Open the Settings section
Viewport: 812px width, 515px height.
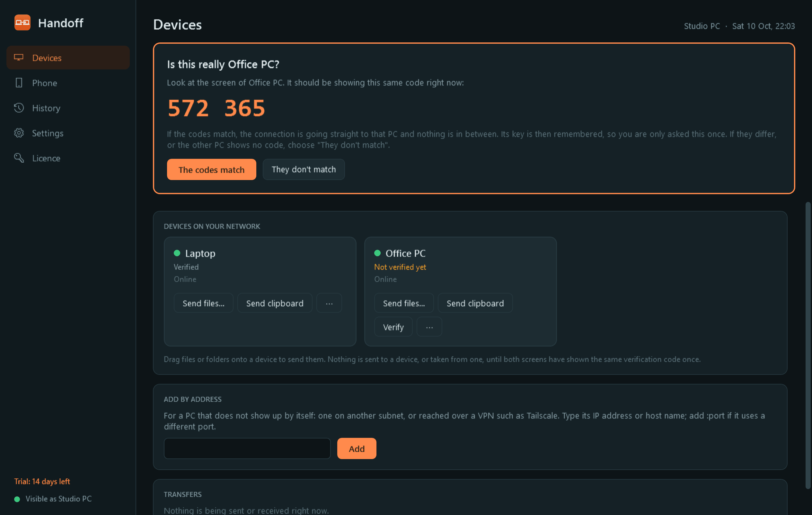point(68,133)
